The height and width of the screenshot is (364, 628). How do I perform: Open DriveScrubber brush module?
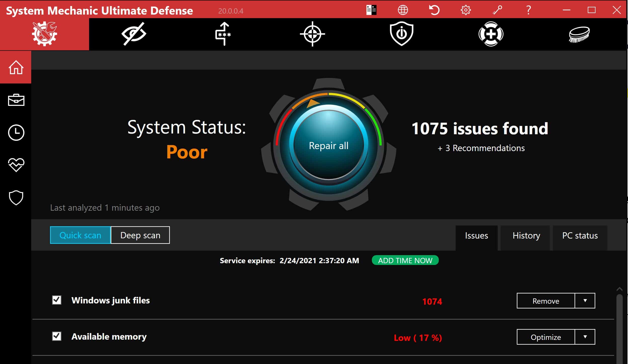coord(579,34)
